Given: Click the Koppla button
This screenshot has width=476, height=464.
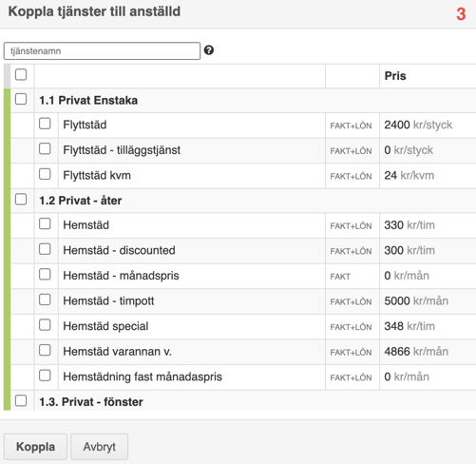Looking at the screenshot, I should coord(35,447).
